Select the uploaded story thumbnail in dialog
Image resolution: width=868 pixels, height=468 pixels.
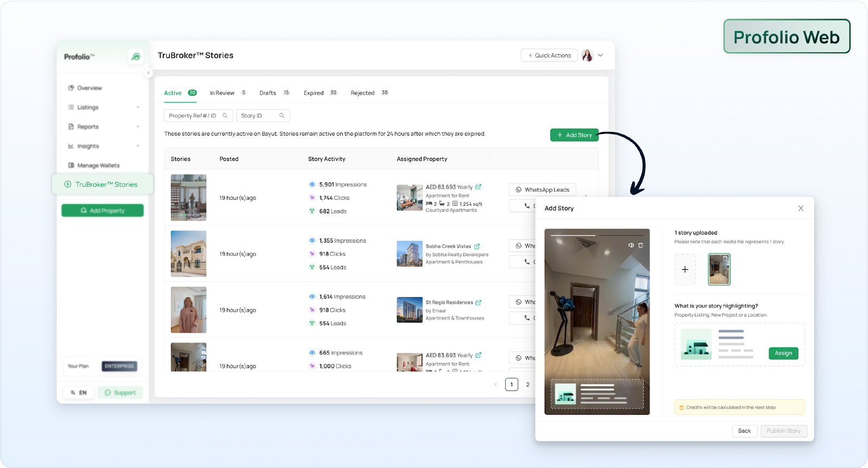[719, 269]
